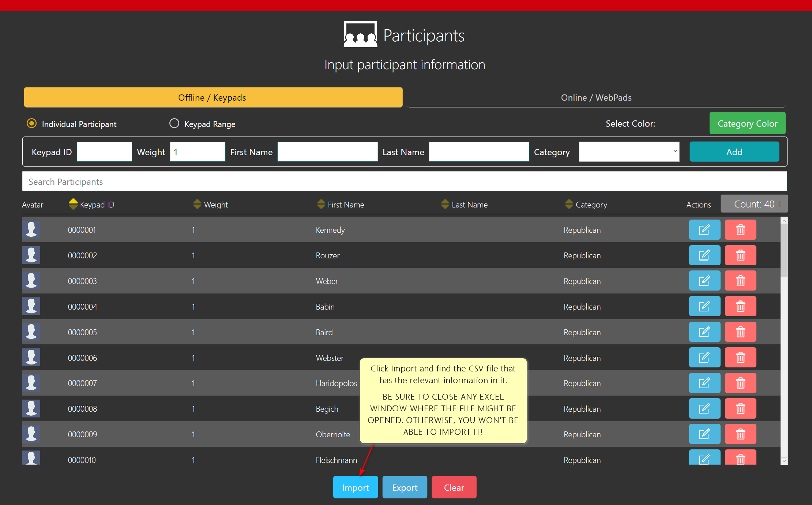Sort by Last Name column arrows
The width and height of the screenshot is (812, 505).
click(445, 204)
